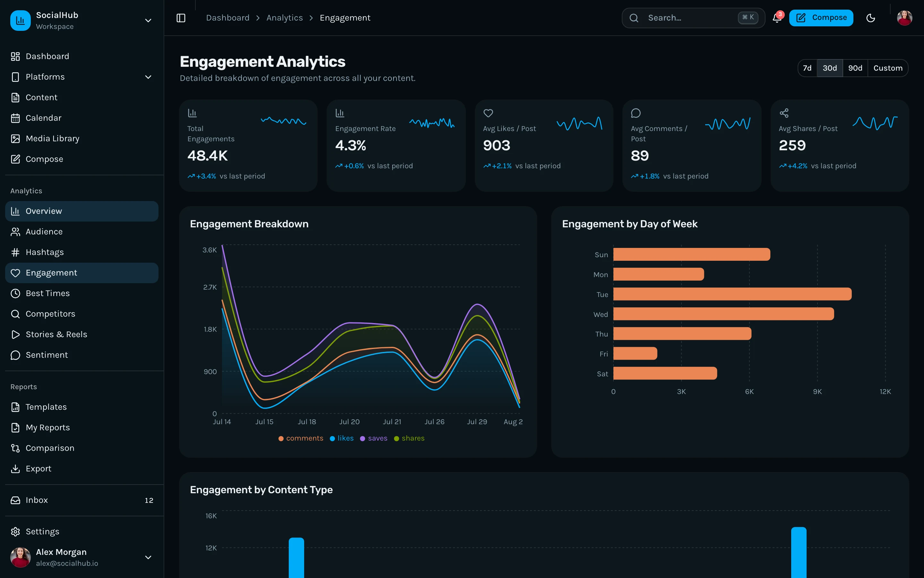Image resolution: width=924 pixels, height=578 pixels.
Task: Toggle saves series in chart legend
Action: [374, 438]
